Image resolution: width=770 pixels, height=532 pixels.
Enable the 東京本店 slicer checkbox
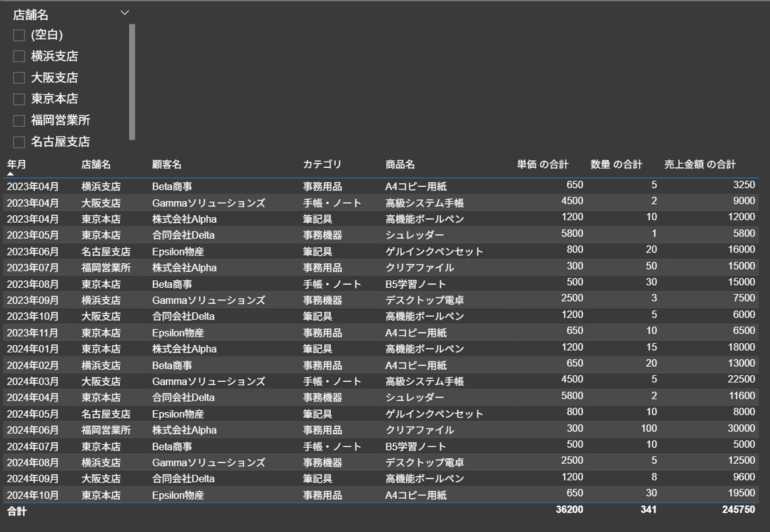coord(19,99)
